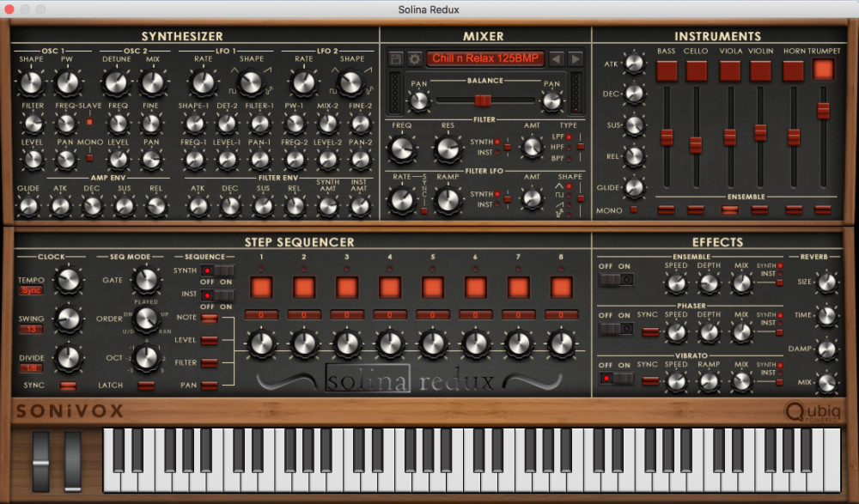Viewport: 859px width, 504px height.
Task: Switch sequencer SYNTH off/on switch
Action: pos(217,270)
